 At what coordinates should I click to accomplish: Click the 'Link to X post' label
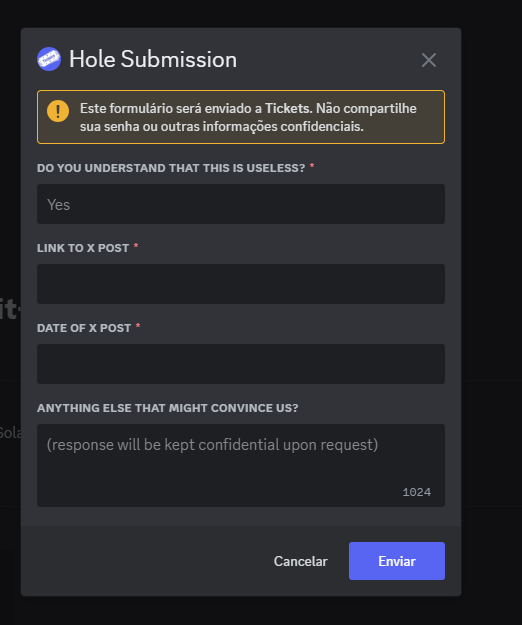pos(83,248)
